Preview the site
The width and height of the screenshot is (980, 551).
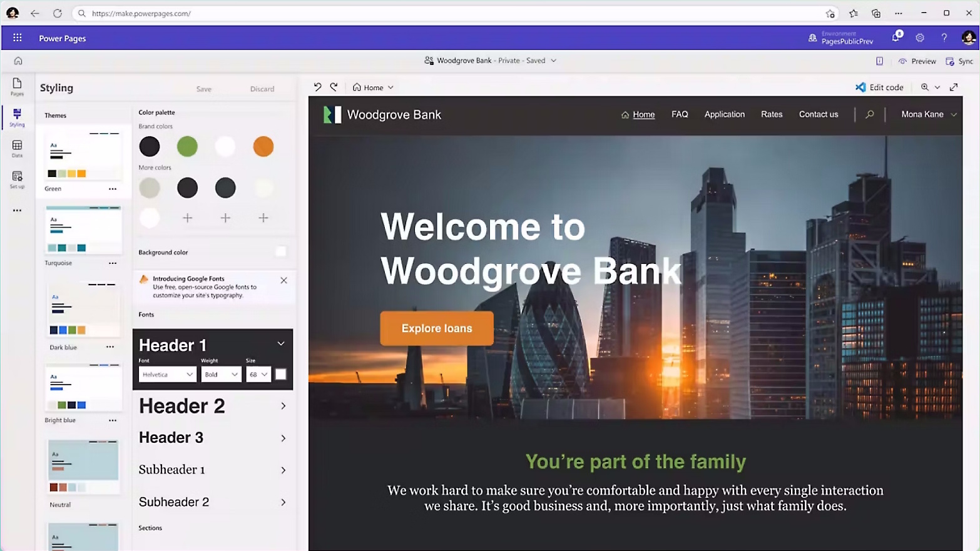tap(917, 61)
